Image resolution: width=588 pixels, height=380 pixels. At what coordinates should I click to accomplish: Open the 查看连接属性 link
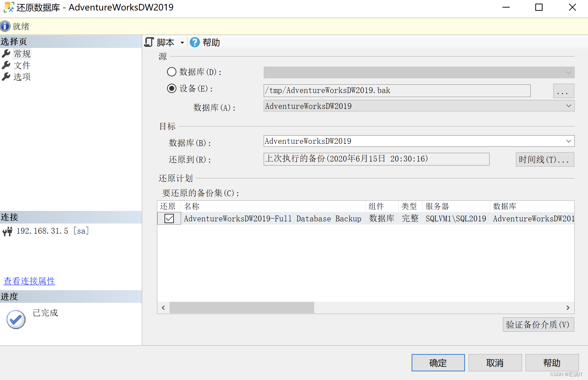pos(29,281)
